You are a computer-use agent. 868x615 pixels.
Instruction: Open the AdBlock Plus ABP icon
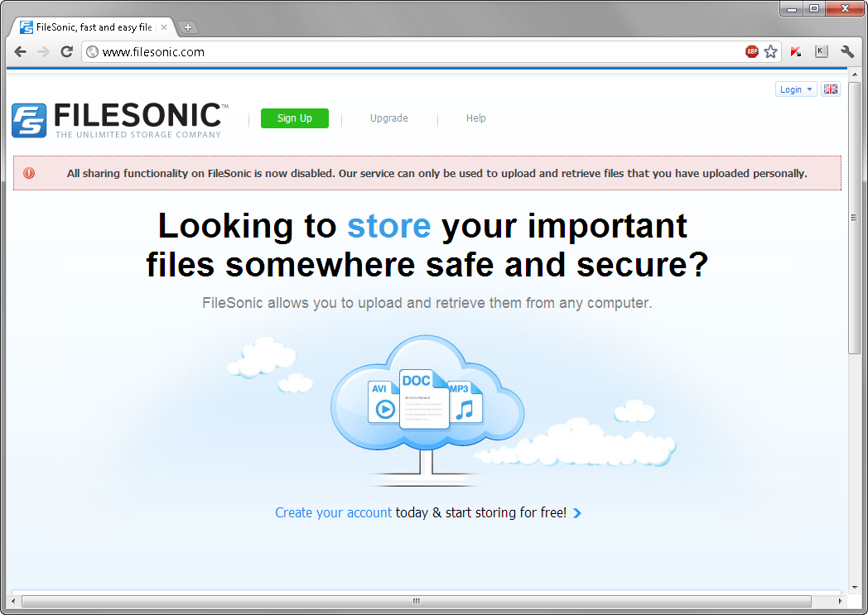752,52
